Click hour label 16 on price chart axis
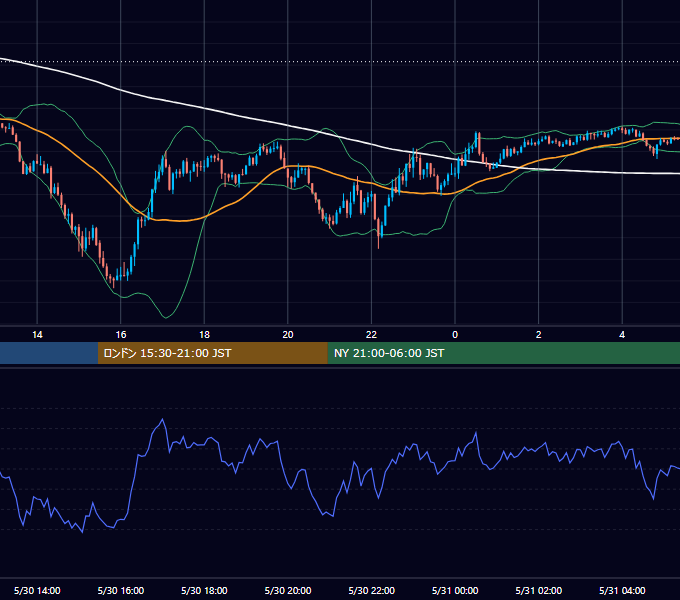The width and height of the screenshot is (680, 600). pos(121,335)
